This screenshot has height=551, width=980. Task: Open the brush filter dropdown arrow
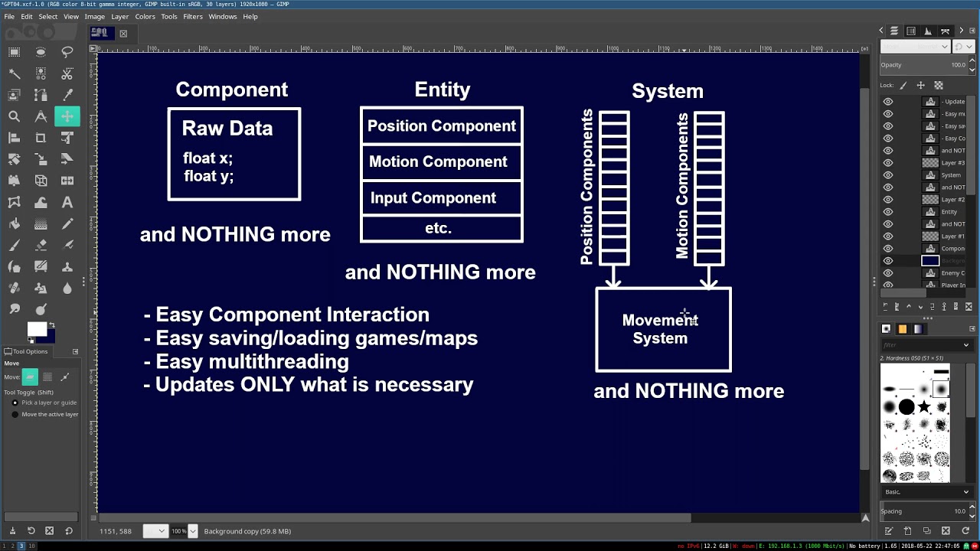pyautogui.click(x=965, y=344)
